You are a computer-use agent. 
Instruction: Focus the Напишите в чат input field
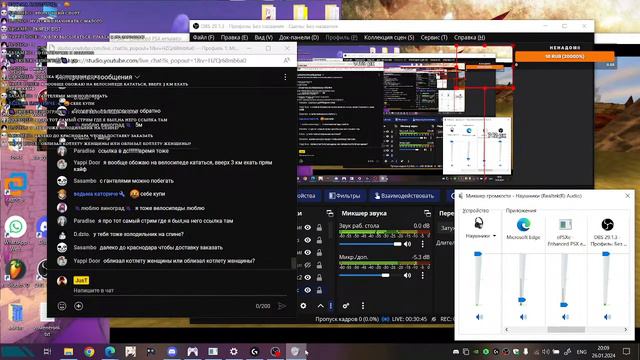click(x=180, y=291)
